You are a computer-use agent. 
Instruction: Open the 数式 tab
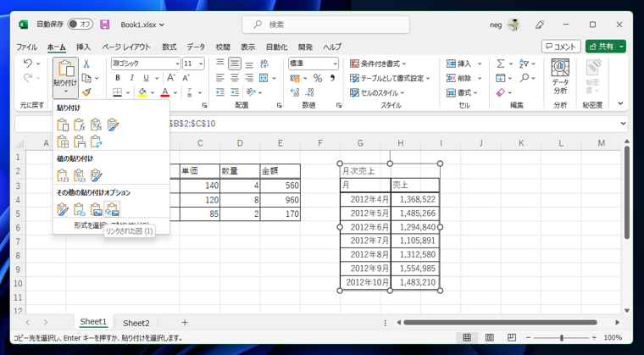(x=169, y=47)
